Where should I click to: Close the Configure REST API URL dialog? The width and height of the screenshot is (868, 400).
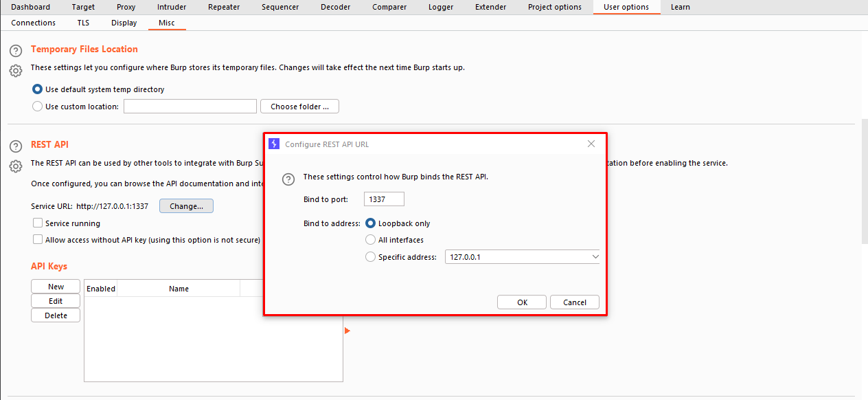click(591, 144)
